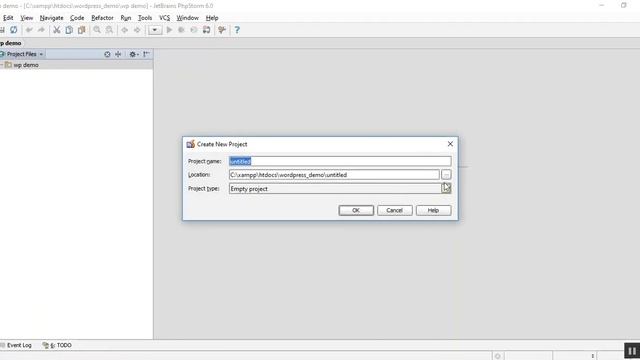Click the Debug icon in toolbar
The width and height of the screenshot is (640, 360).
(x=181, y=30)
